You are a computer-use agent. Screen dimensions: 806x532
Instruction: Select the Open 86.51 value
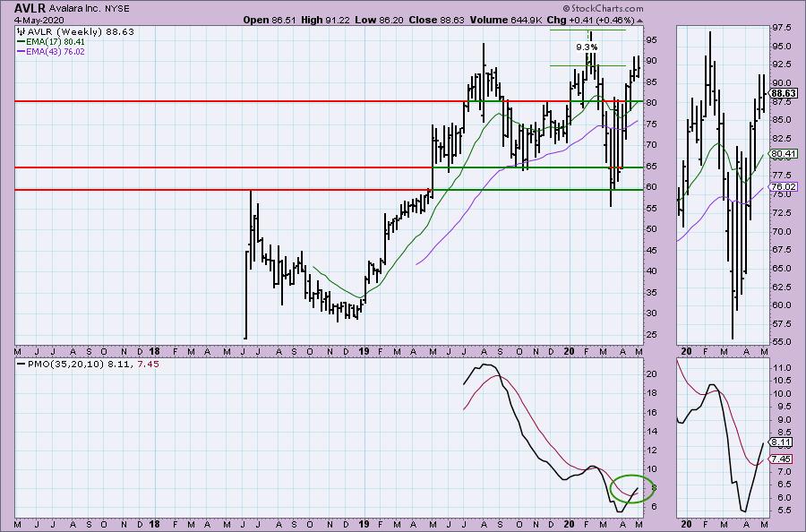pos(270,20)
